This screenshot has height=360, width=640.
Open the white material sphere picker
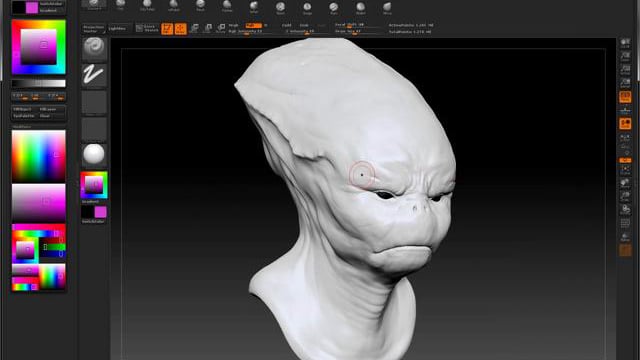pos(94,154)
